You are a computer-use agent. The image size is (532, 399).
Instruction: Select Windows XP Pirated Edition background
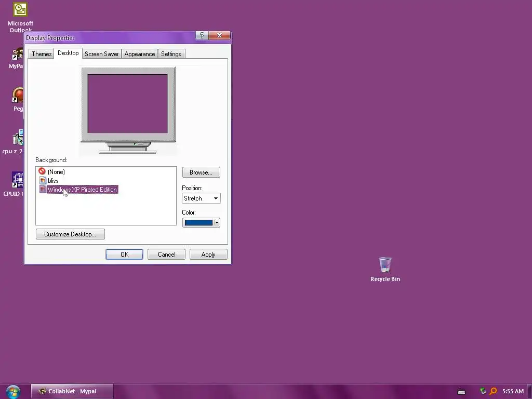click(82, 189)
